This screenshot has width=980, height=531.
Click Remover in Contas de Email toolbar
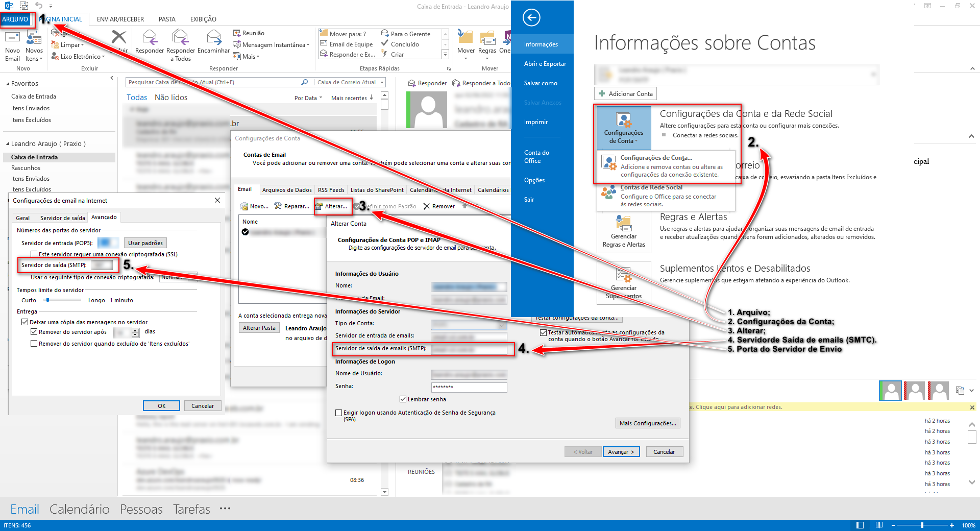[439, 206]
